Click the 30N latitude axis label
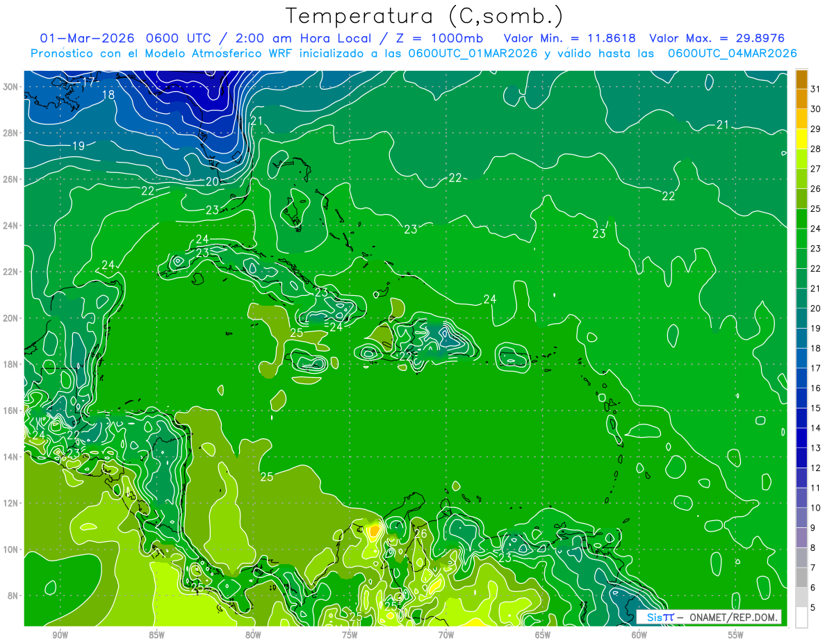This screenshot has width=834, height=644. tap(11, 87)
